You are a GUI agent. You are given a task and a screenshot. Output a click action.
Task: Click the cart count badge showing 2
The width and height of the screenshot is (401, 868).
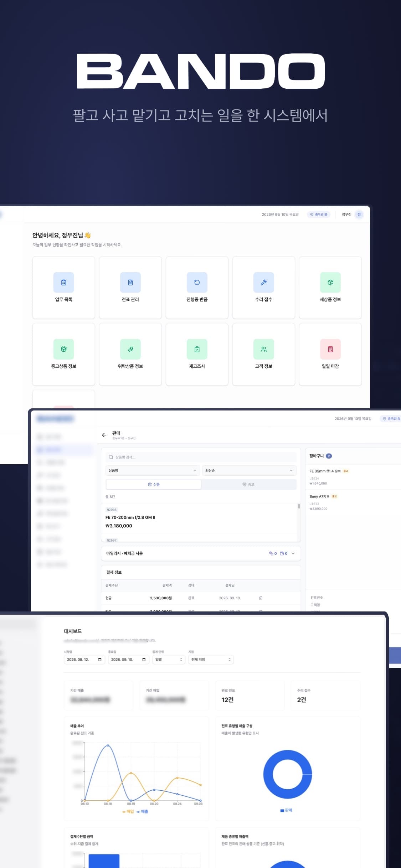coord(329,456)
